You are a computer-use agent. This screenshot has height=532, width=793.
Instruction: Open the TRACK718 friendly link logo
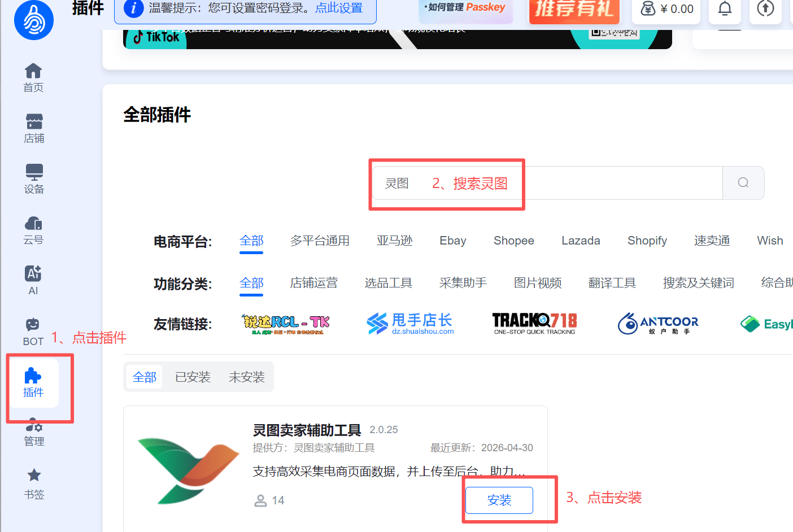(x=535, y=324)
